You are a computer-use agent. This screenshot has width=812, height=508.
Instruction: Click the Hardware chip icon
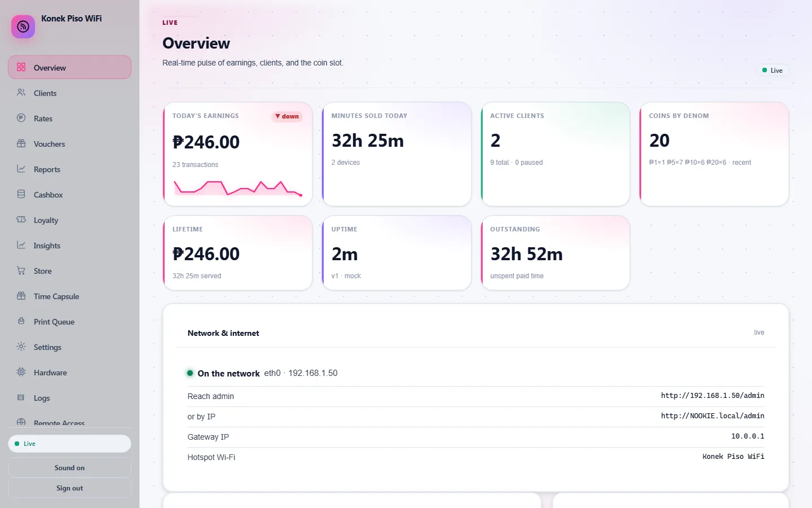tap(21, 372)
